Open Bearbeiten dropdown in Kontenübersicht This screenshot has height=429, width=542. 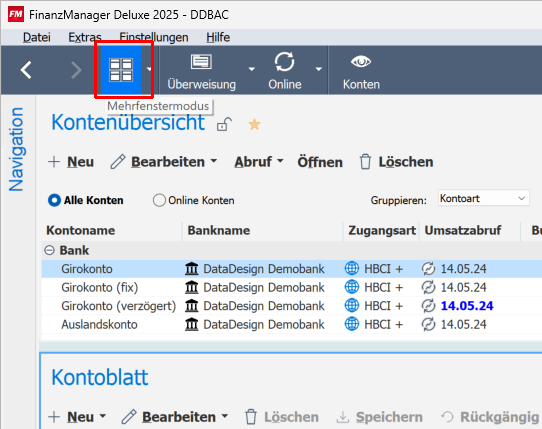pyautogui.click(x=164, y=162)
